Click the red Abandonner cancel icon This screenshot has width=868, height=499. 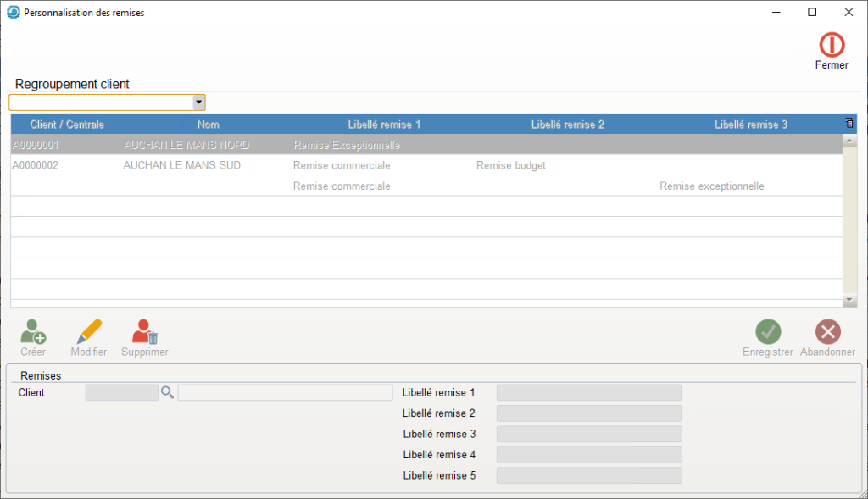(827, 332)
